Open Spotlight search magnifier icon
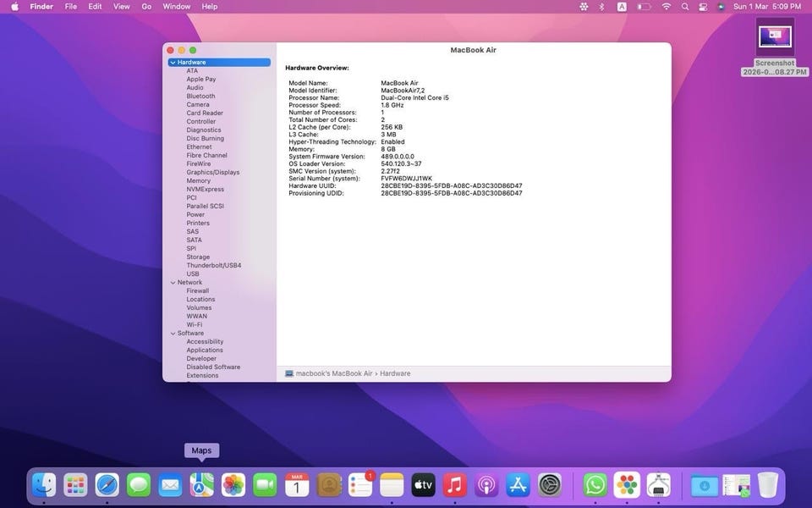Viewport: 812px width, 508px height. [x=684, y=6]
